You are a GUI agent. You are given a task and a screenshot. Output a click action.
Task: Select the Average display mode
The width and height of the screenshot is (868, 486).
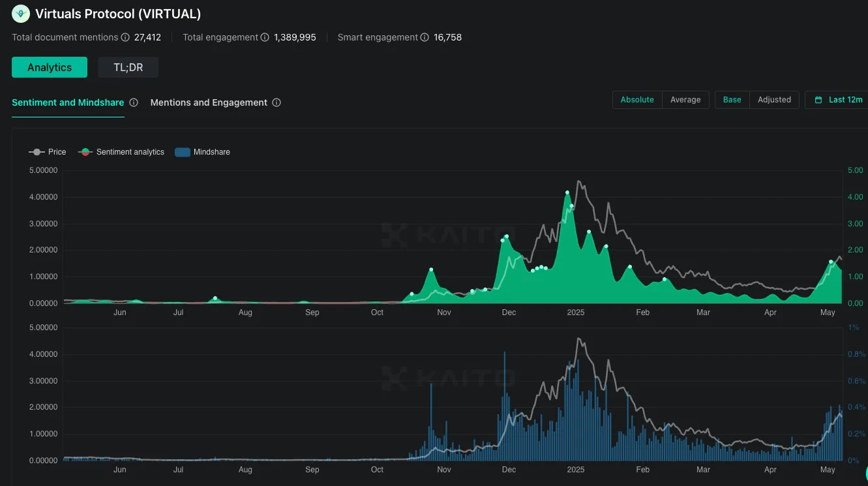685,100
